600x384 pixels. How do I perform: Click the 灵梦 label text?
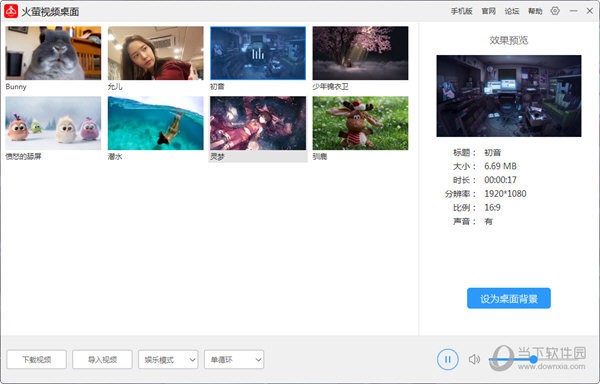(217, 156)
